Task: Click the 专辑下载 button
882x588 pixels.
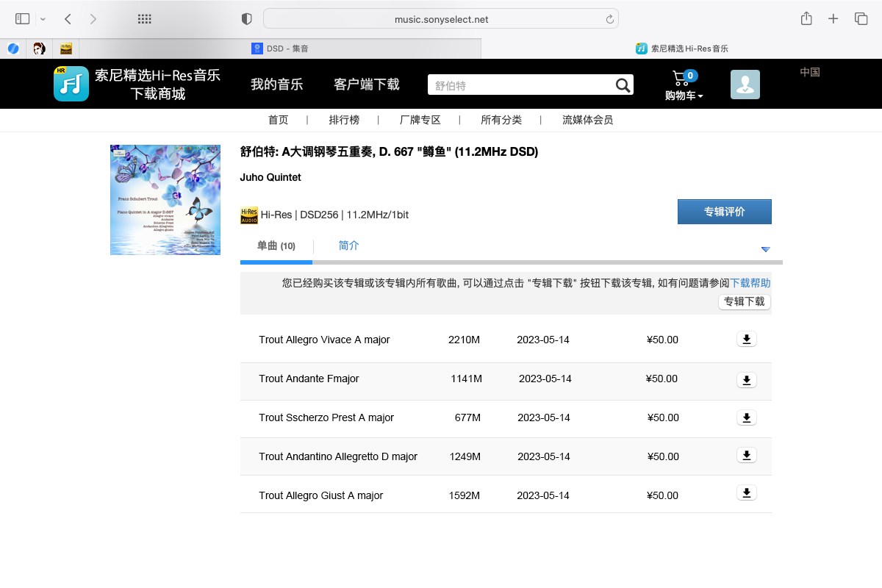Action: (745, 301)
